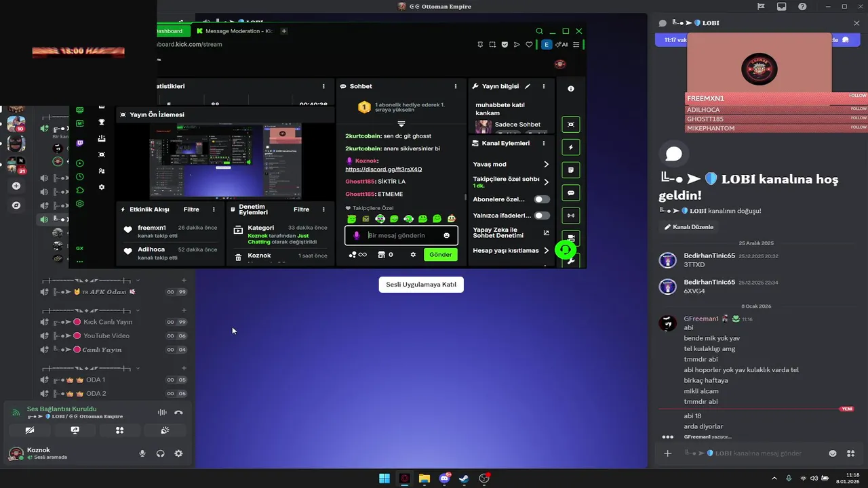This screenshot has height=488, width=868.
Task: Open Discord user settings gear
Action: tap(178, 453)
